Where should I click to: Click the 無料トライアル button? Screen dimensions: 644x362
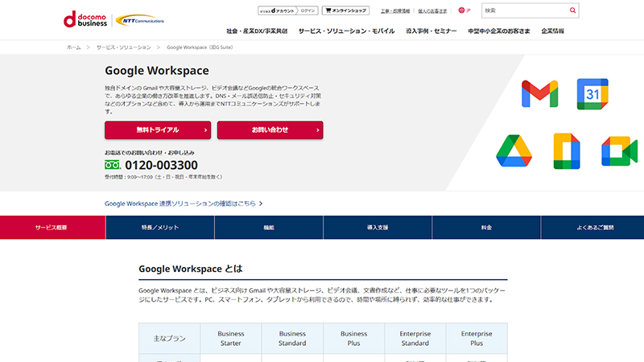tap(158, 130)
